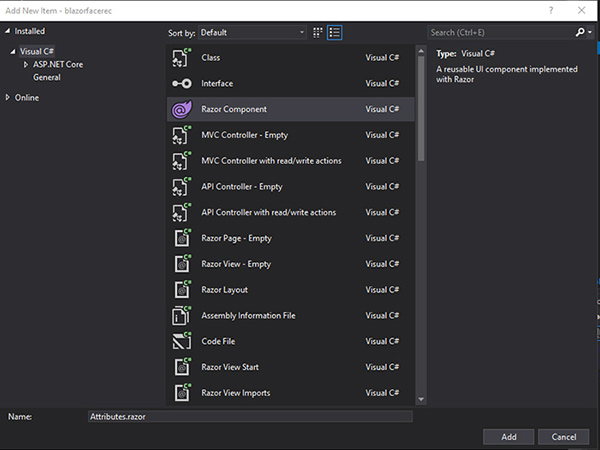Select Visual C# in the tree
The image size is (600, 450).
click(37, 51)
